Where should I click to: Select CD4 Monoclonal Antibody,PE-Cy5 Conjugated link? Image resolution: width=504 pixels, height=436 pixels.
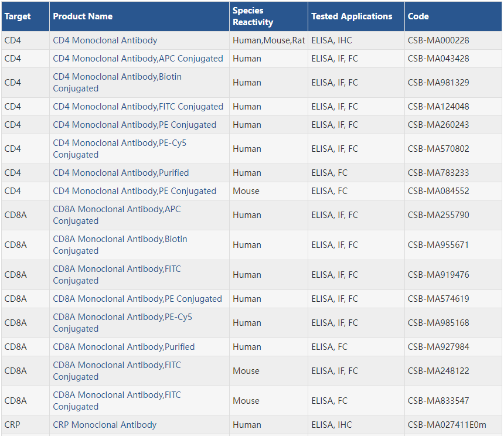tap(120, 149)
